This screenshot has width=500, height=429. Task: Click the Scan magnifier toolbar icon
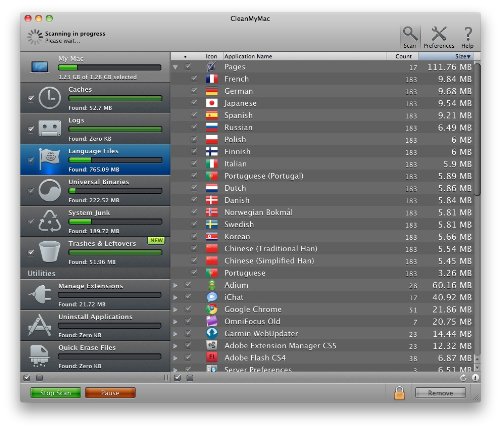click(410, 37)
